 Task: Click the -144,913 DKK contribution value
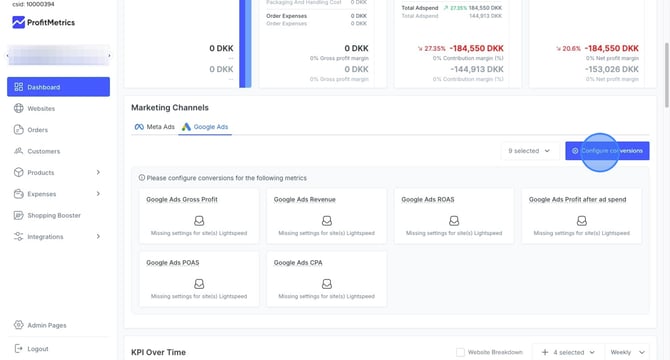coord(476,69)
